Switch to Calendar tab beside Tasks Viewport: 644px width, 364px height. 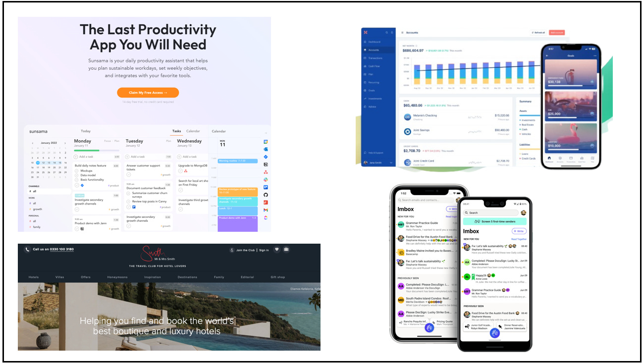[x=193, y=131]
